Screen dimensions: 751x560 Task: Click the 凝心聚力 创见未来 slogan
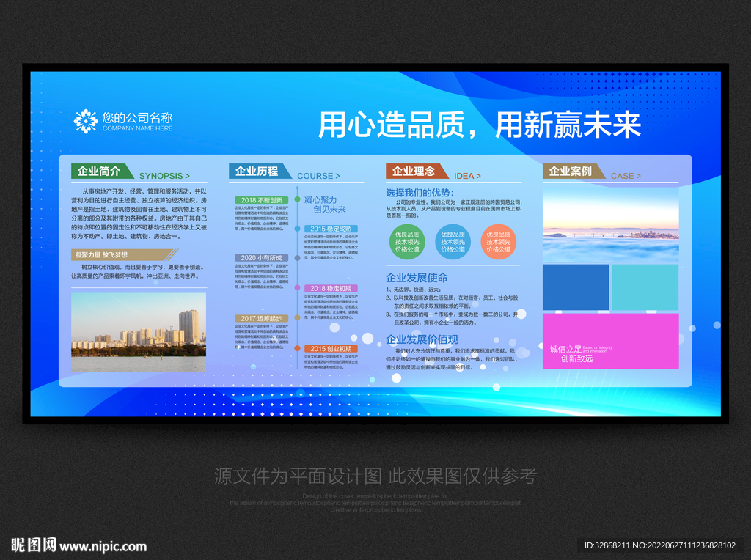325,205
